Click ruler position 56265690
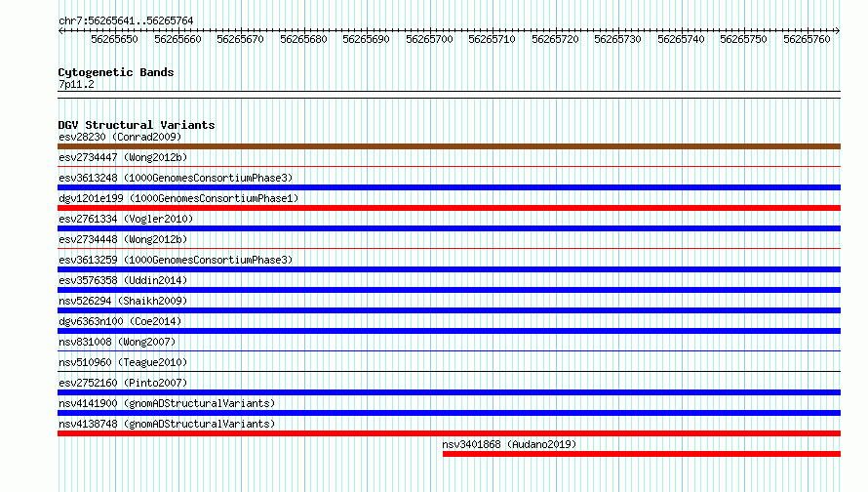 click(366, 39)
